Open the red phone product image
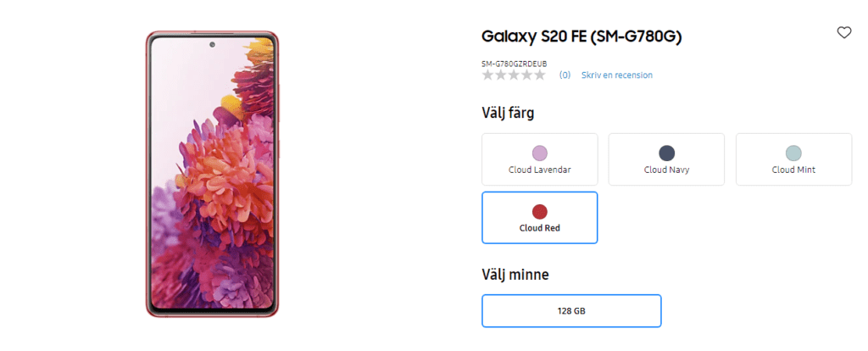 (213, 175)
